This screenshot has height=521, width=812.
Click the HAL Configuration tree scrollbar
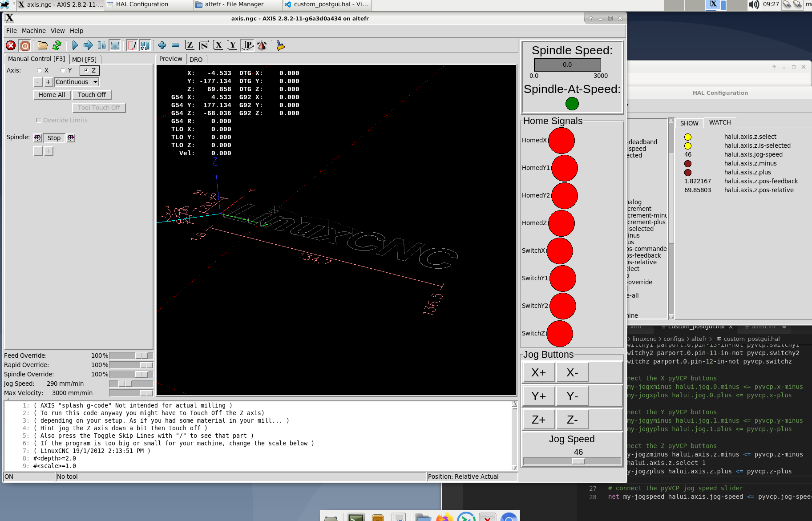[x=671, y=218]
